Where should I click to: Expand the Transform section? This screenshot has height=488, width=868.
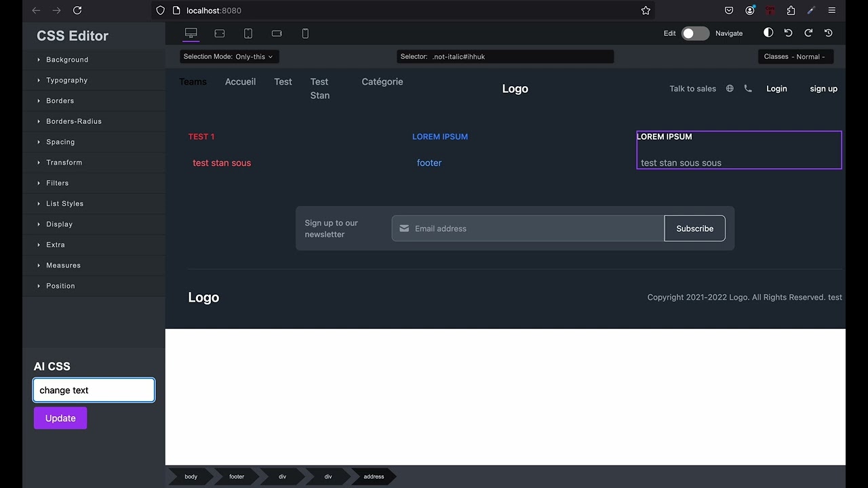click(x=94, y=163)
